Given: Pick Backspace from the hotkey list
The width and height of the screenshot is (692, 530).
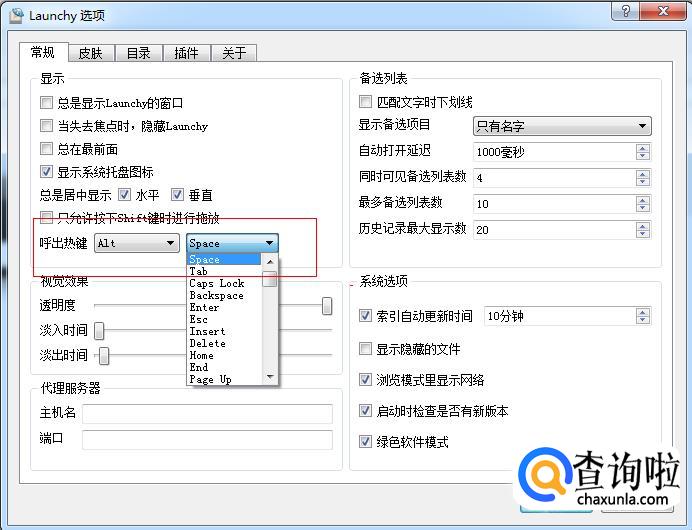Looking at the screenshot, I should click(217, 296).
